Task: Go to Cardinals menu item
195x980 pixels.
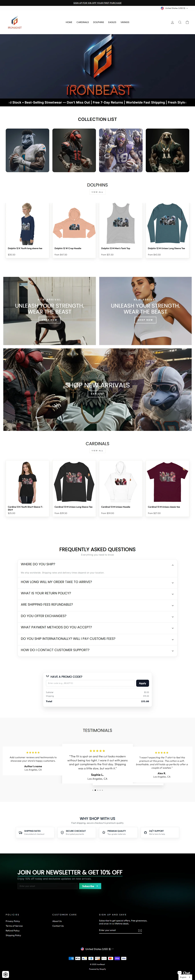Action: click(x=83, y=22)
